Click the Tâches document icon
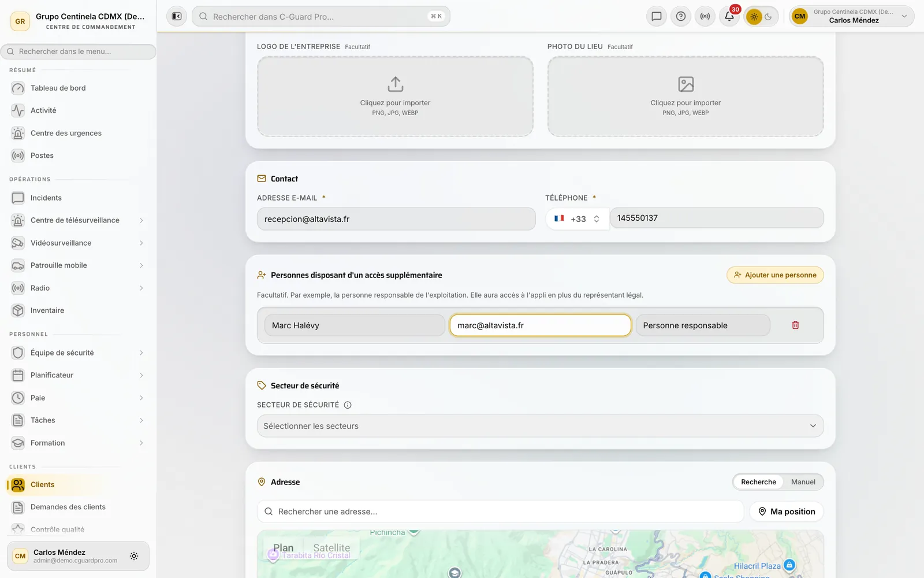Viewport: 924px width, 578px height. tap(18, 420)
